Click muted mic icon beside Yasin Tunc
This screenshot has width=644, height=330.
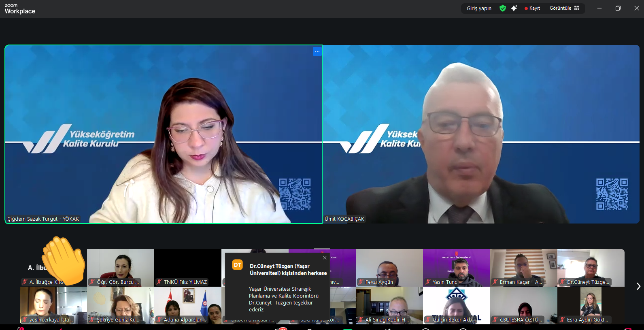[x=428, y=282]
